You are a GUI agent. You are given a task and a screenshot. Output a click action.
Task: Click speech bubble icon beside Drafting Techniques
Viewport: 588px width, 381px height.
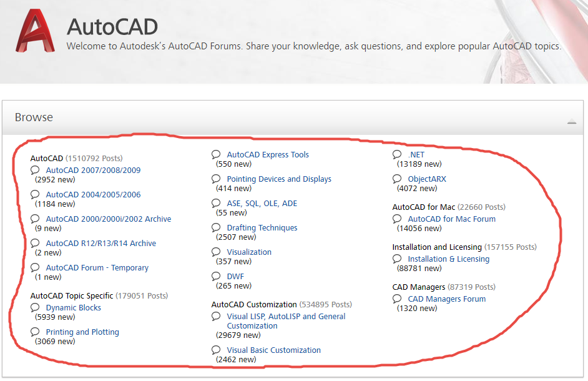click(215, 228)
